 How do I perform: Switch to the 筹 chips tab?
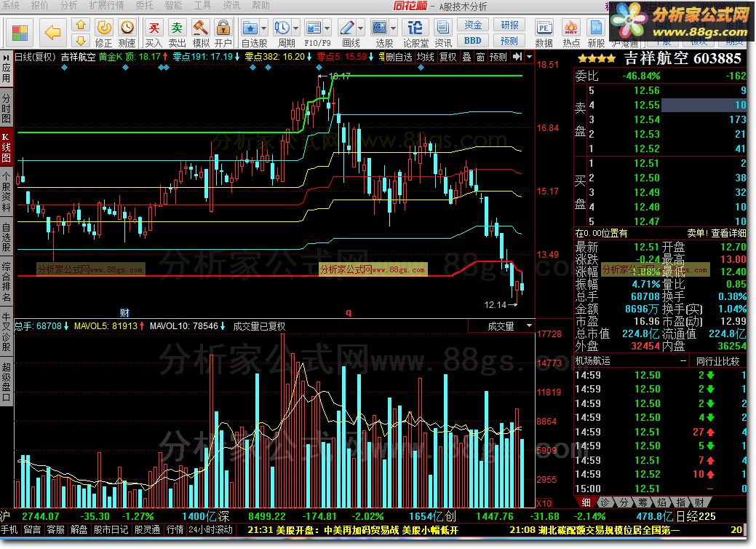coord(642,502)
